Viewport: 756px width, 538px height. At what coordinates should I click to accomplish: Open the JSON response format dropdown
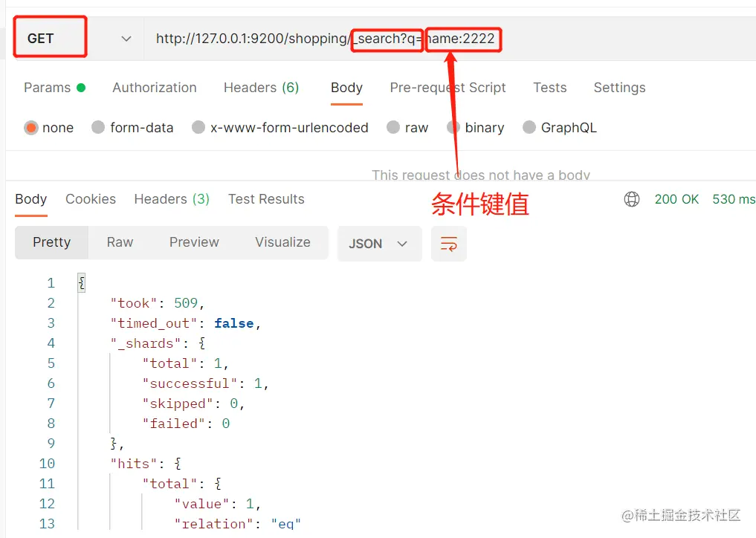tap(379, 243)
